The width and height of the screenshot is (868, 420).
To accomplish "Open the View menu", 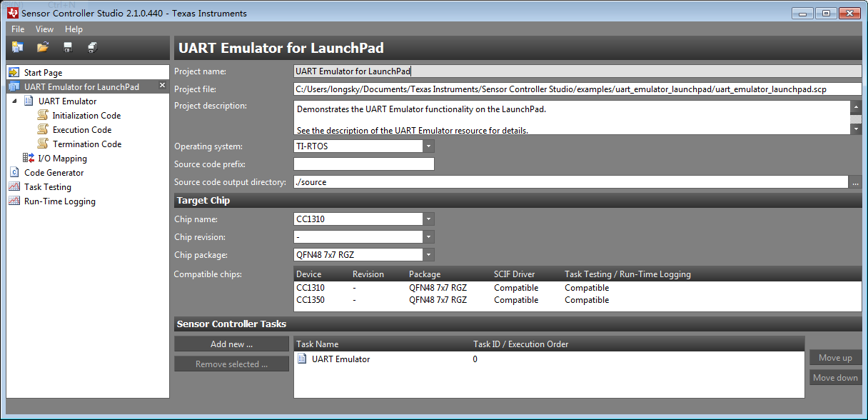I will pyautogui.click(x=45, y=29).
